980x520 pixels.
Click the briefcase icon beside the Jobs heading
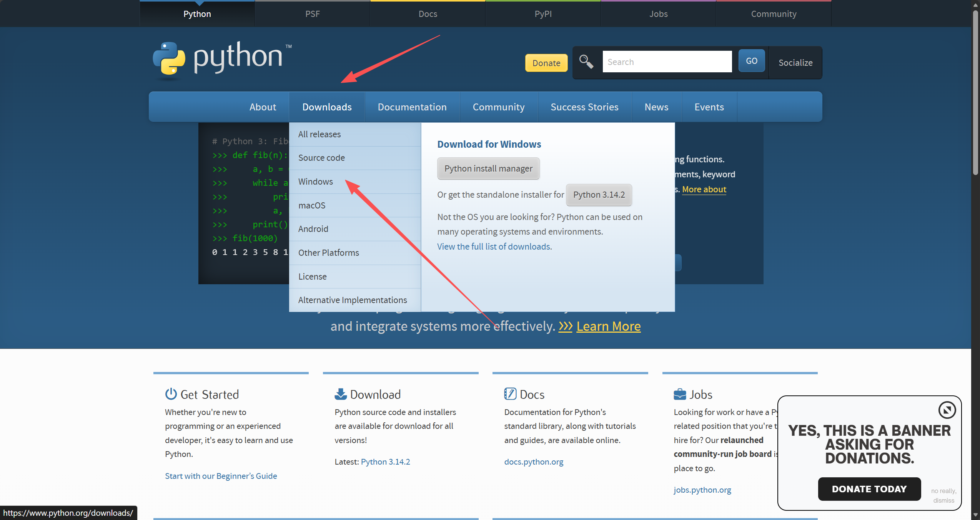(680, 394)
